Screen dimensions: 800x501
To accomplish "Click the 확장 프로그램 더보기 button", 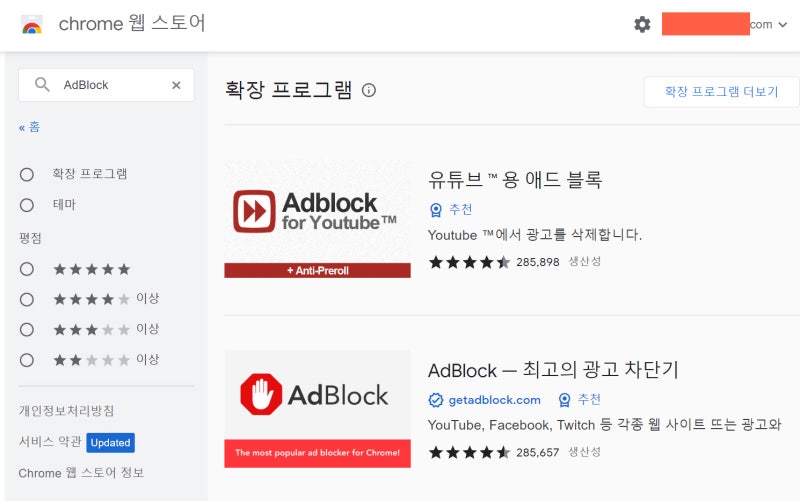I will point(721,92).
